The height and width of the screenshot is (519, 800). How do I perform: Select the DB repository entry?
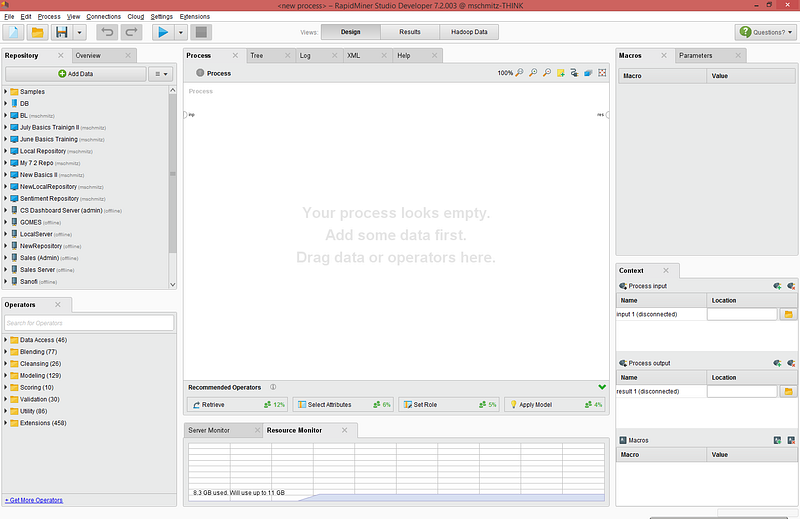tap(24, 104)
